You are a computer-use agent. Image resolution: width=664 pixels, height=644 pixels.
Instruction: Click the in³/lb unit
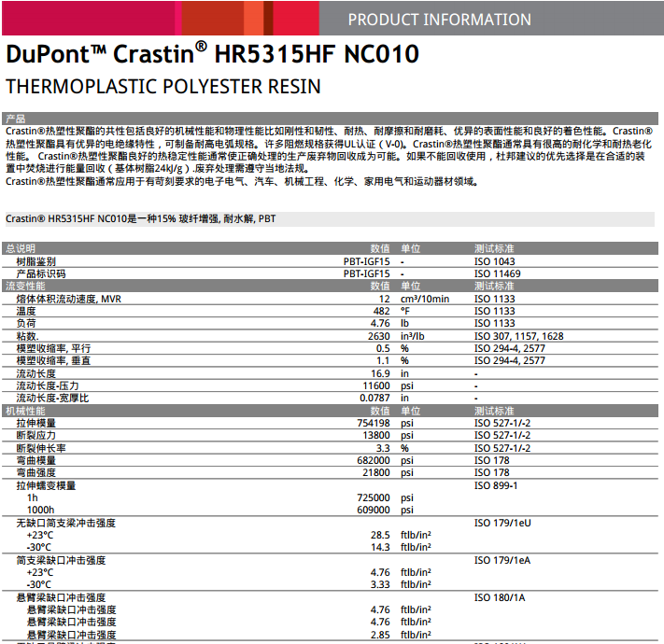[x=413, y=336]
